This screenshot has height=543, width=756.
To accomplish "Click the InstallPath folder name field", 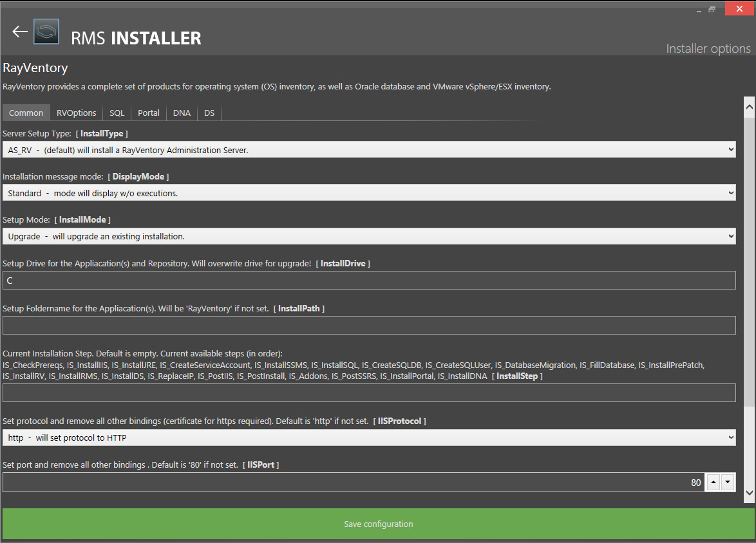I will pyautogui.click(x=368, y=325).
